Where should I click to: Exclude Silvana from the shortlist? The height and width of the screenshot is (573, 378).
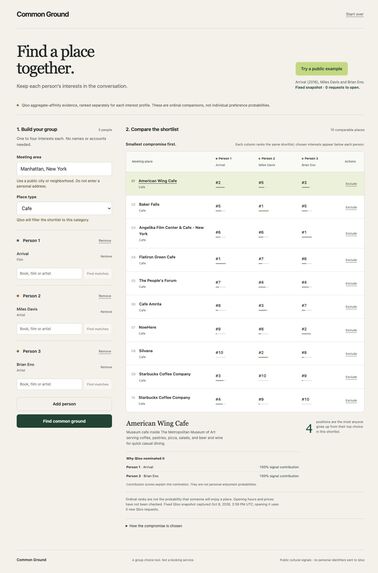coord(351,354)
